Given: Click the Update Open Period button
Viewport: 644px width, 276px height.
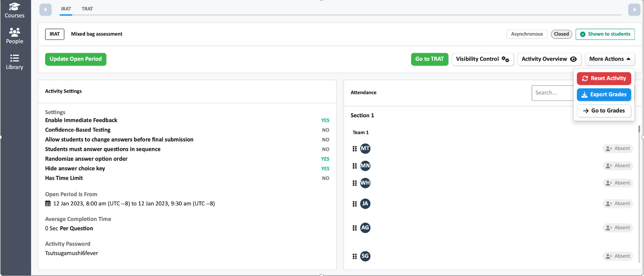Looking at the screenshot, I should (x=76, y=59).
